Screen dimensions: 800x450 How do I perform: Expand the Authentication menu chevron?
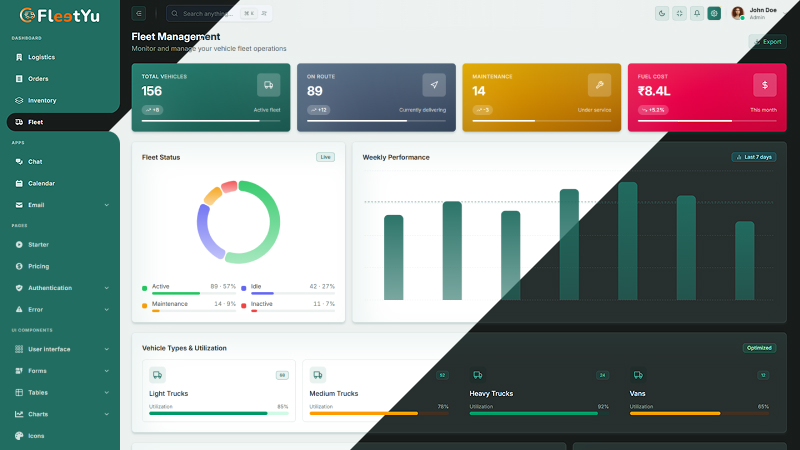[107, 288]
